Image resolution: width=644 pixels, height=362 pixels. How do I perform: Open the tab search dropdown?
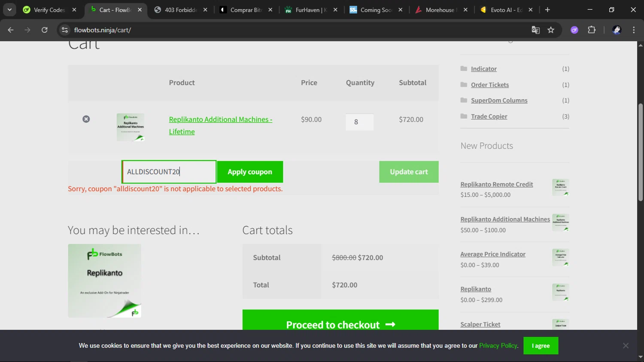coord(9,10)
